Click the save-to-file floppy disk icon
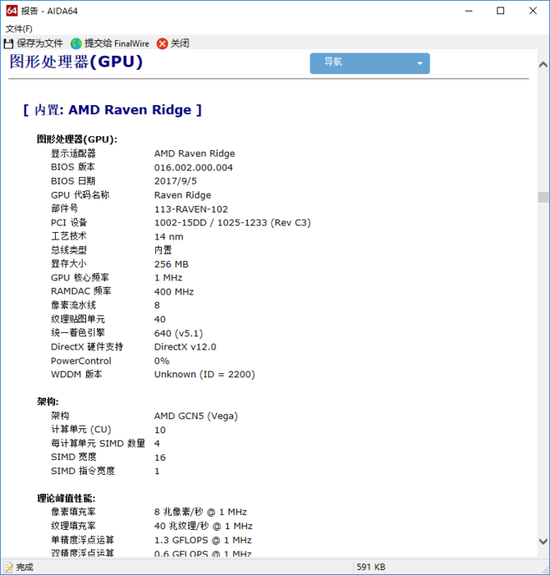This screenshot has width=550, height=575. tap(8, 44)
